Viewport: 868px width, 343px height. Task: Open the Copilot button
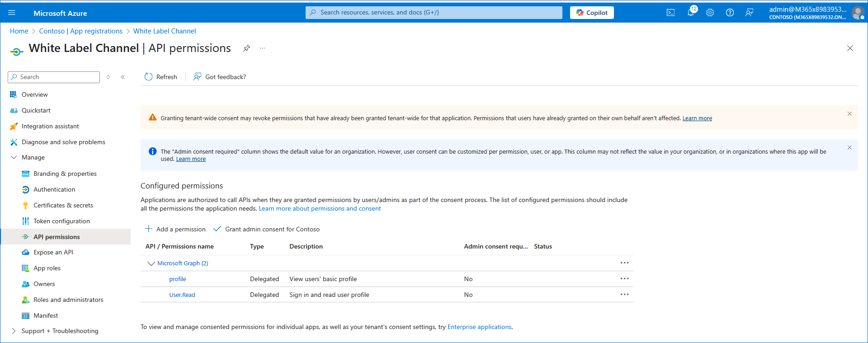pos(591,13)
